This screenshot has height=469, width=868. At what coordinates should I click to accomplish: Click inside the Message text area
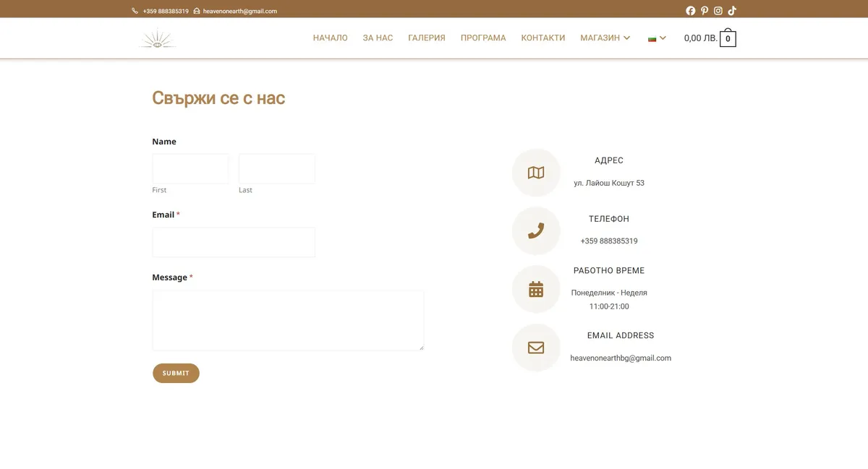coord(288,320)
